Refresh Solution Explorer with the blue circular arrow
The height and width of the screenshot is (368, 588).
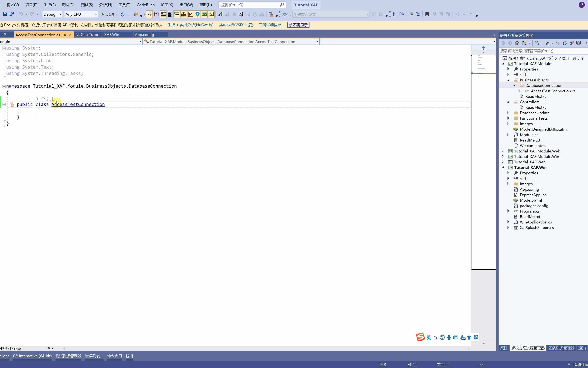[x=565, y=43]
